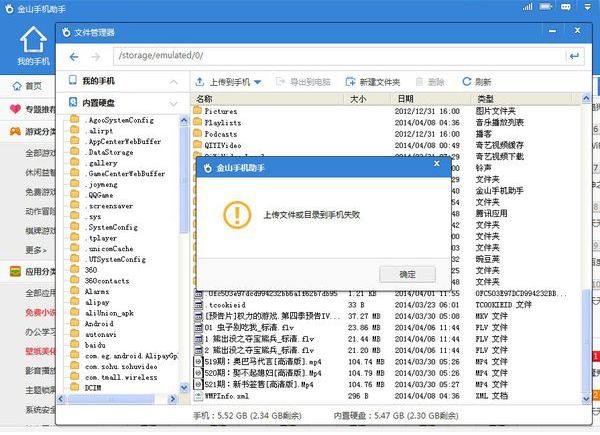Click 删除 in the toolbar
Screen dimensions: 600x435
tap(430, 82)
